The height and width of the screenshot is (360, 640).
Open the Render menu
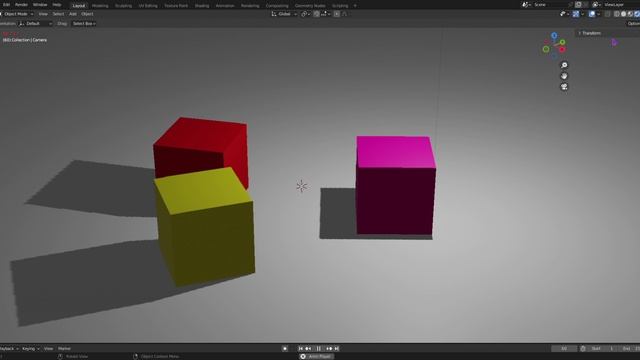21,5
